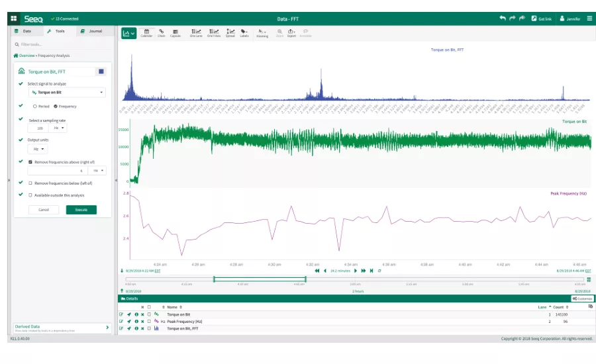Image resolution: width=596 pixels, height=364 pixels.
Task: Click the undo arrow in header
Action: pyautogui.click(x=503, y=19)
